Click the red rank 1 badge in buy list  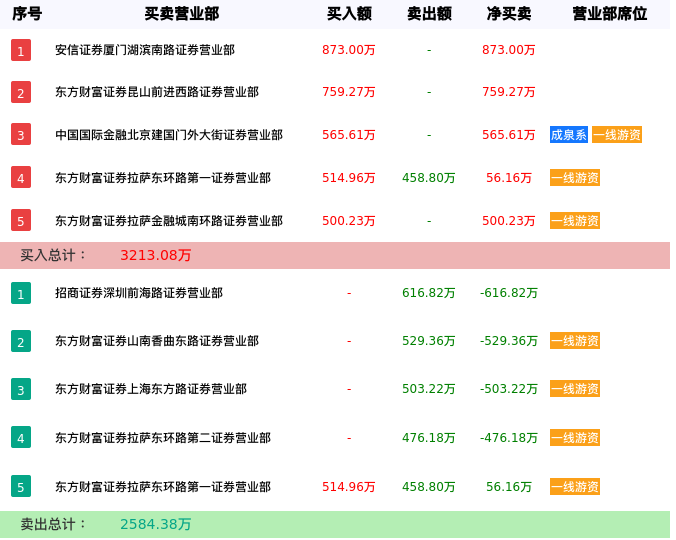[21, 50]
